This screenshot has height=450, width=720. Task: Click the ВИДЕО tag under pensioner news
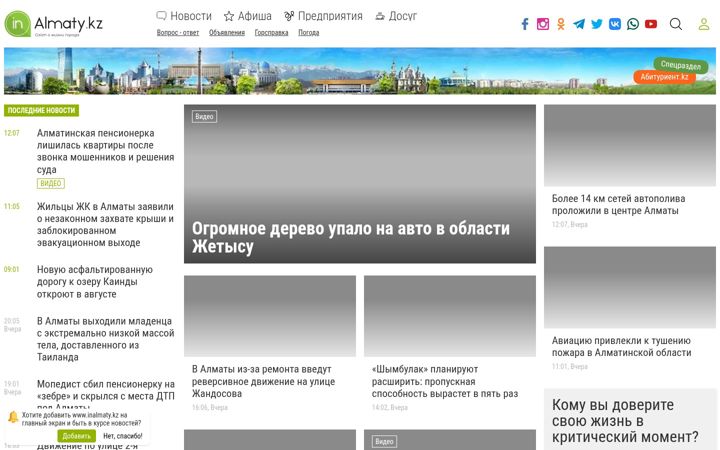pos(51,183)
